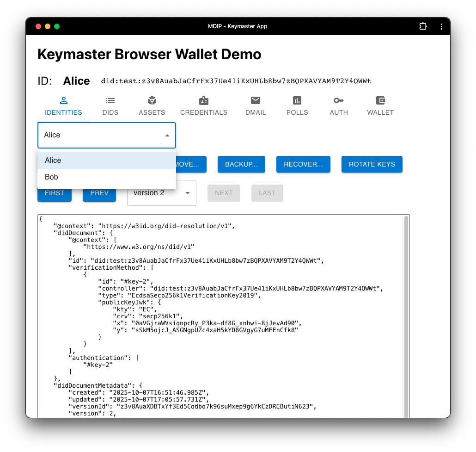Select the Assets cube icon
Image resolution: width=476 pixels, height=452 pixels.
coord(152,100)
